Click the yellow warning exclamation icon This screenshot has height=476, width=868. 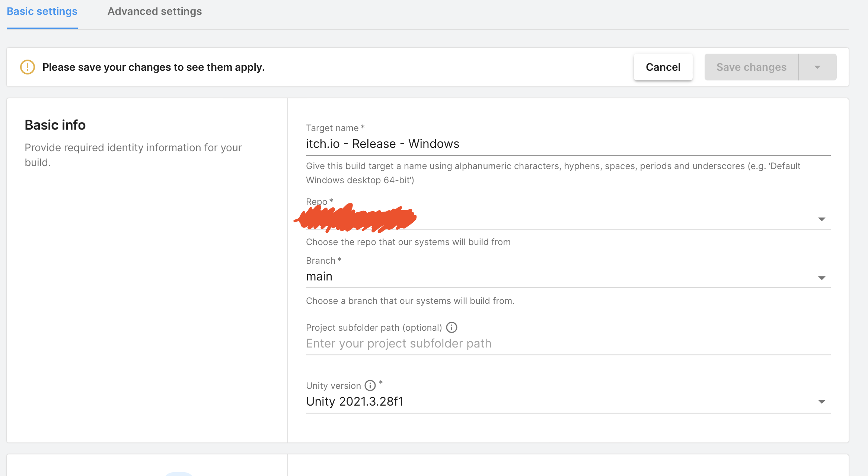pyautogui.click(x=28, y=67)
